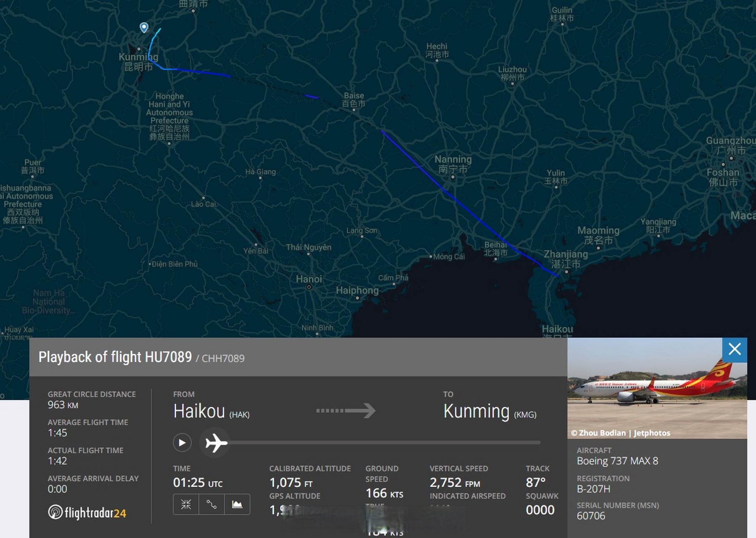Click the Zhanjiang city label on map
This screenshot has width=756, height=538.
coord(566,258)
